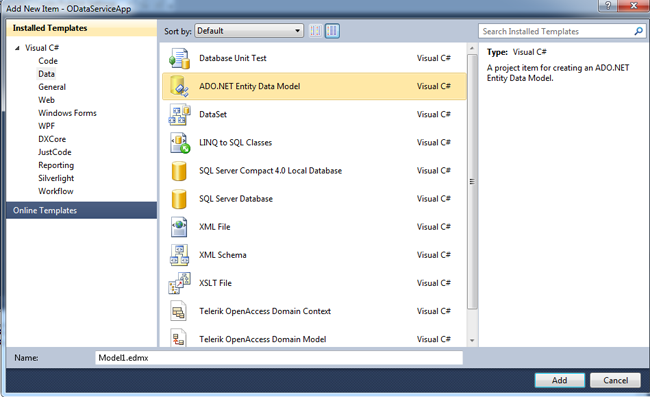Click the template list scroll down arrow
Screen dimensions: 650x397
[x=472, y=341]
